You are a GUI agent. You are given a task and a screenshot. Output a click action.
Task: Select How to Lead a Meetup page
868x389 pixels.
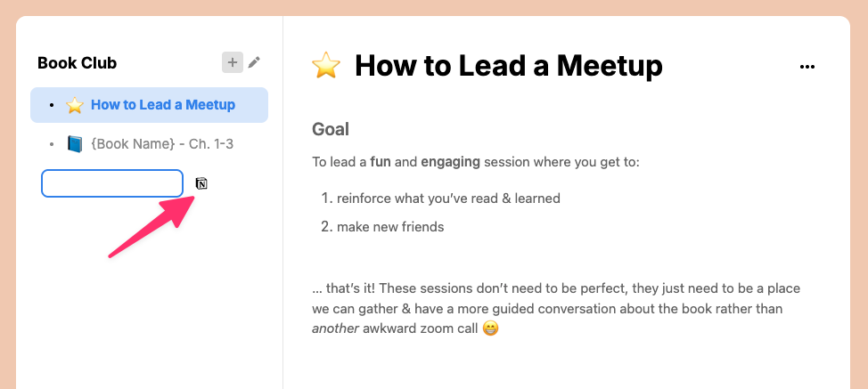point(150,105)
